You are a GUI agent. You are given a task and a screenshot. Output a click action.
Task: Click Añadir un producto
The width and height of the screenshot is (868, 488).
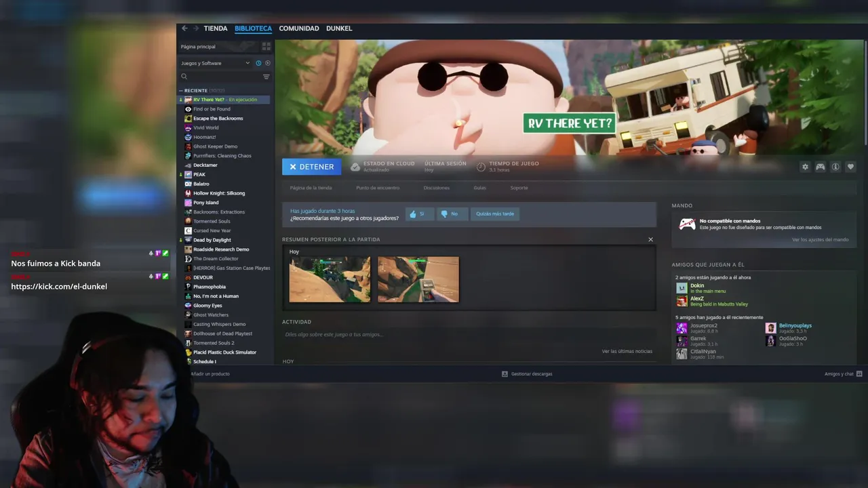point(210,373)
